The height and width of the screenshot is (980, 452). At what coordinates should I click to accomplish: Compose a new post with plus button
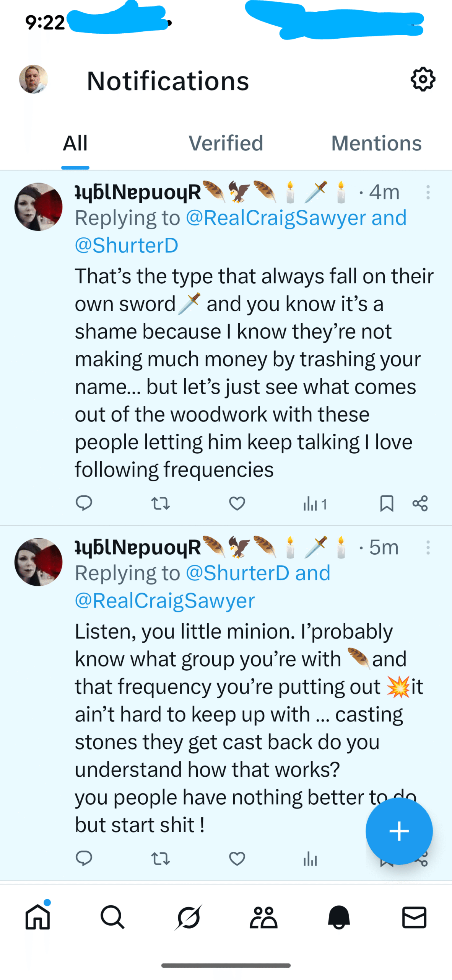click(399, 831)
